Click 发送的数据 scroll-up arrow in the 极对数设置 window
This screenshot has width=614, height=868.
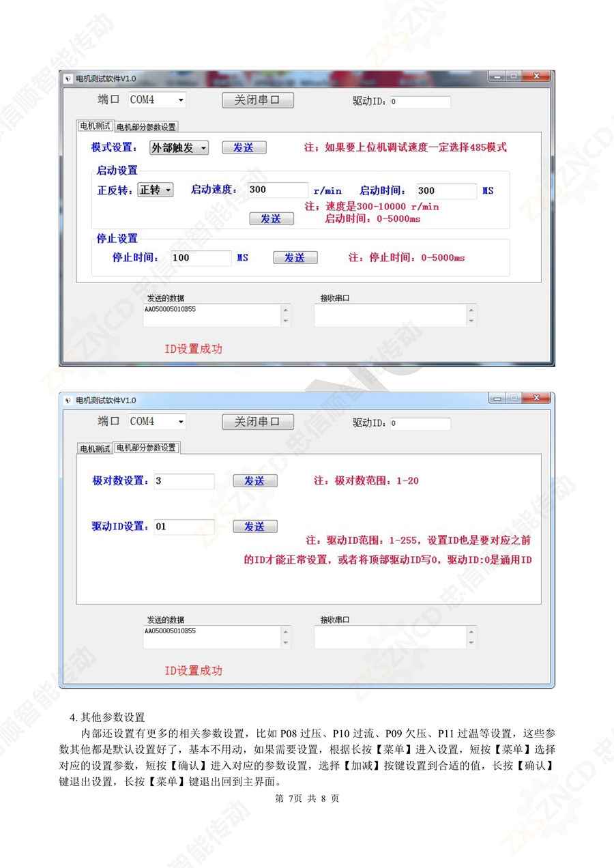(x=286, y=632)
